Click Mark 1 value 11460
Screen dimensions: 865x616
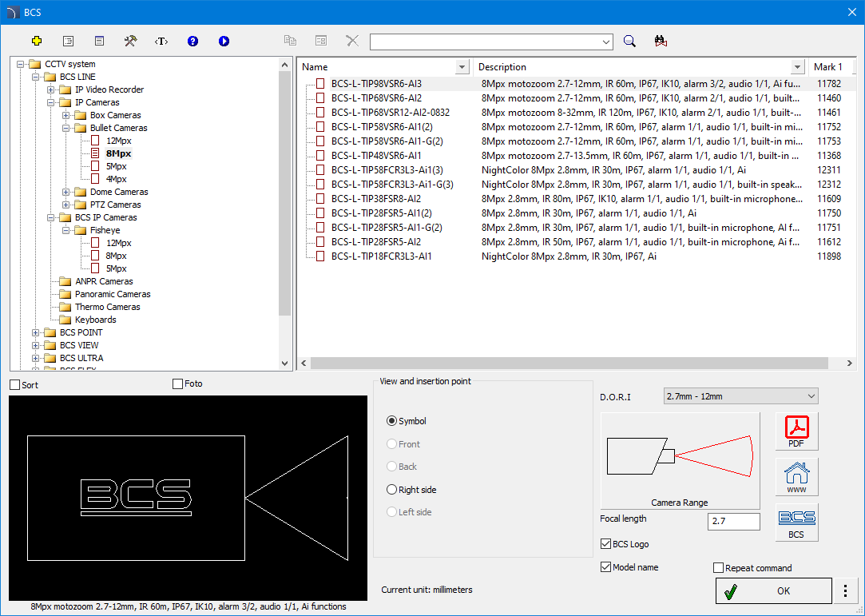(x=828, y=98)
